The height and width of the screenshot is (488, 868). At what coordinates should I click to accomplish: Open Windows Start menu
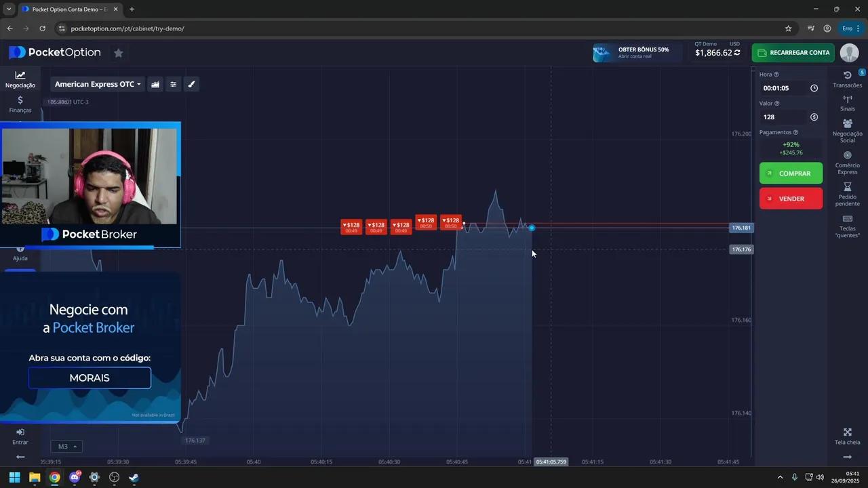[x=14, y=477]
